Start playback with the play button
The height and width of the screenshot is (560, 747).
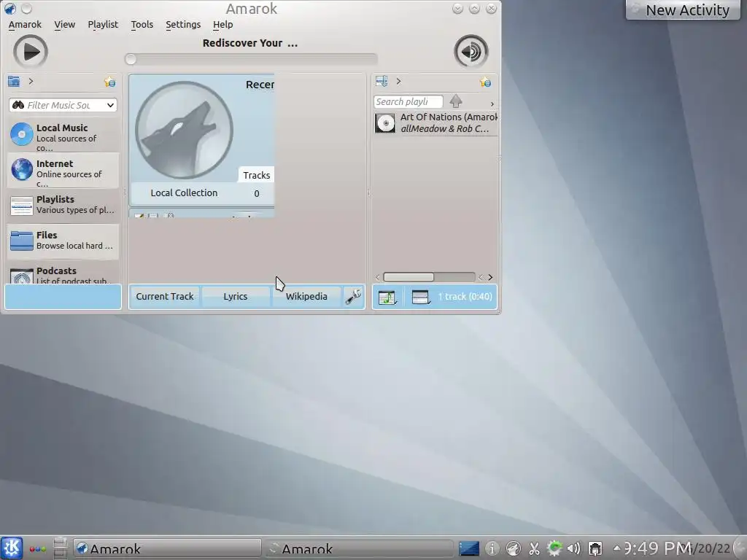click(31, 52)
